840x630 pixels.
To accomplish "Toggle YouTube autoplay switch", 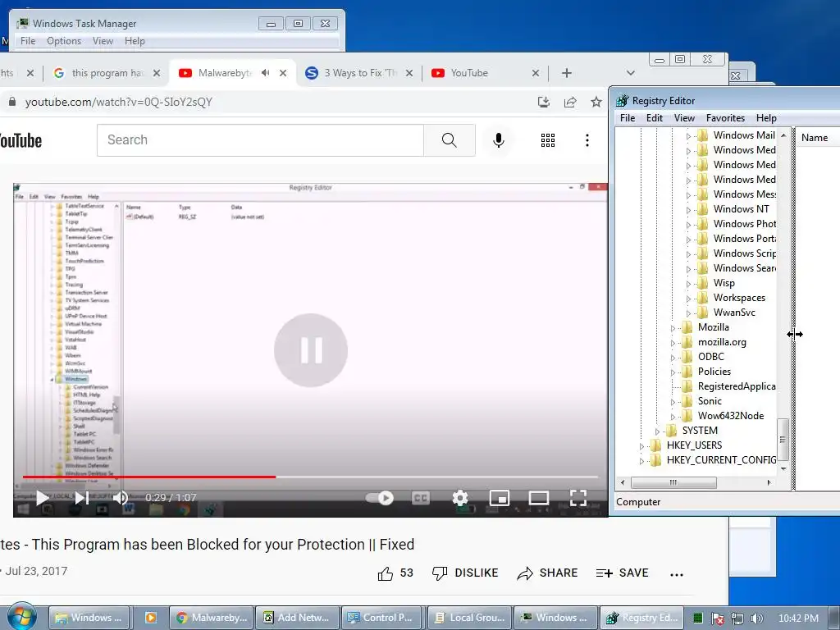I will 379,498.
